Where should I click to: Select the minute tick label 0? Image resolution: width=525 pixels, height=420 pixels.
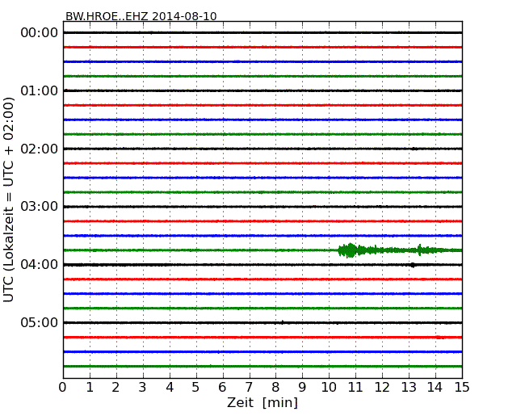pos(63,388)
